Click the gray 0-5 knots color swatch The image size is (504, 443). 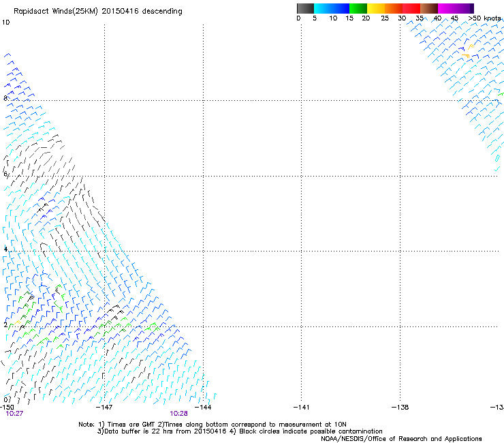tap(306, 8)
